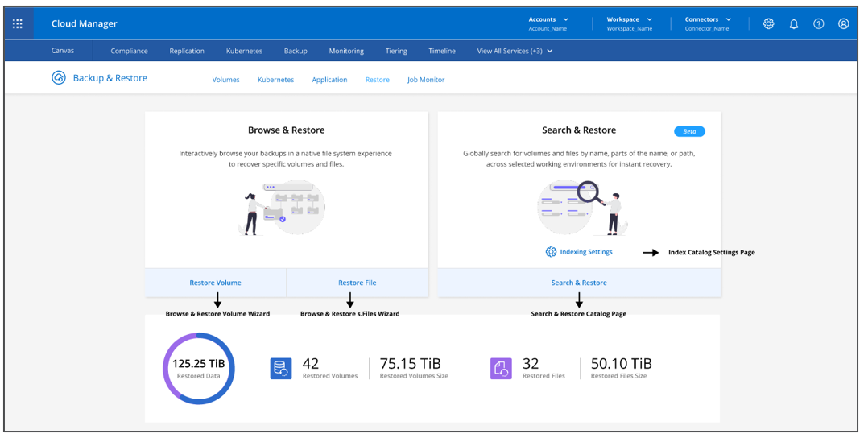Screen dimensions: 868x442
Task: Click the Restored Data donut chart
Action: tap(199, 369)
